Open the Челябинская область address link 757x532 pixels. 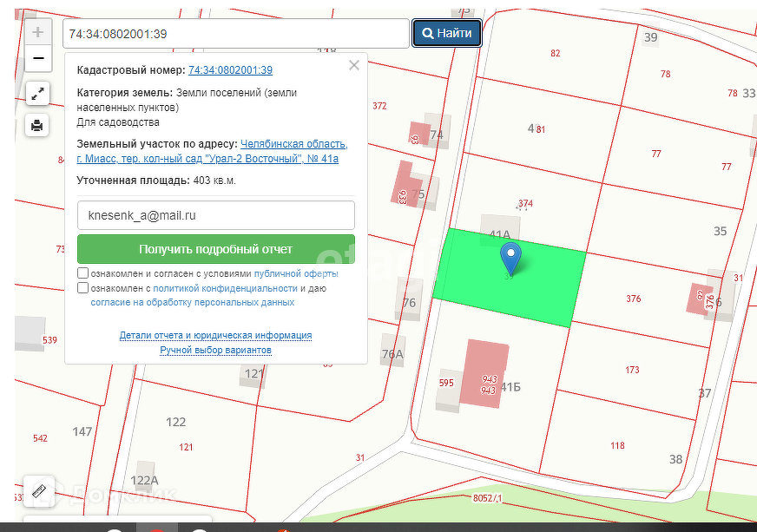[293, 144]
